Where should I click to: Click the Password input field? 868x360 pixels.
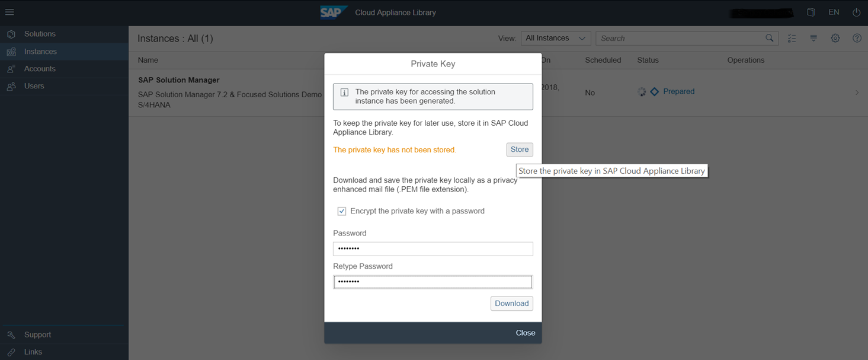(433, 249)
